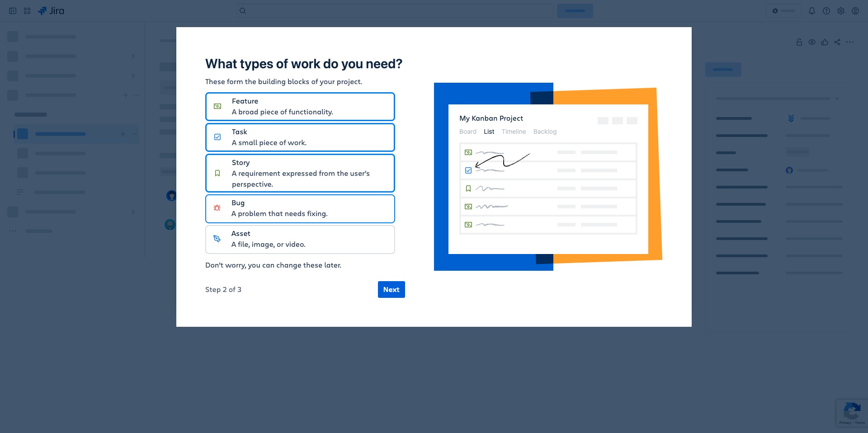Toggle the watch eye icon

pyautogui.click(x=812, y=42)
